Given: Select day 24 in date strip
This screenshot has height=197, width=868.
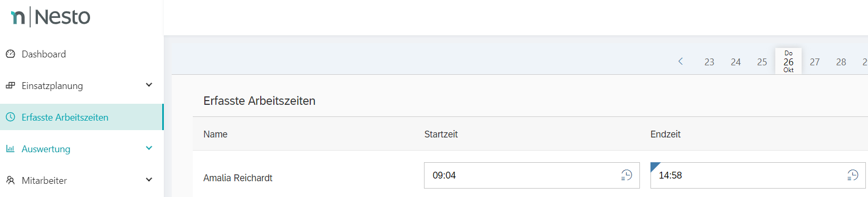Looking at the screenshot, I should pyautogui.click(x=736, y=62).
